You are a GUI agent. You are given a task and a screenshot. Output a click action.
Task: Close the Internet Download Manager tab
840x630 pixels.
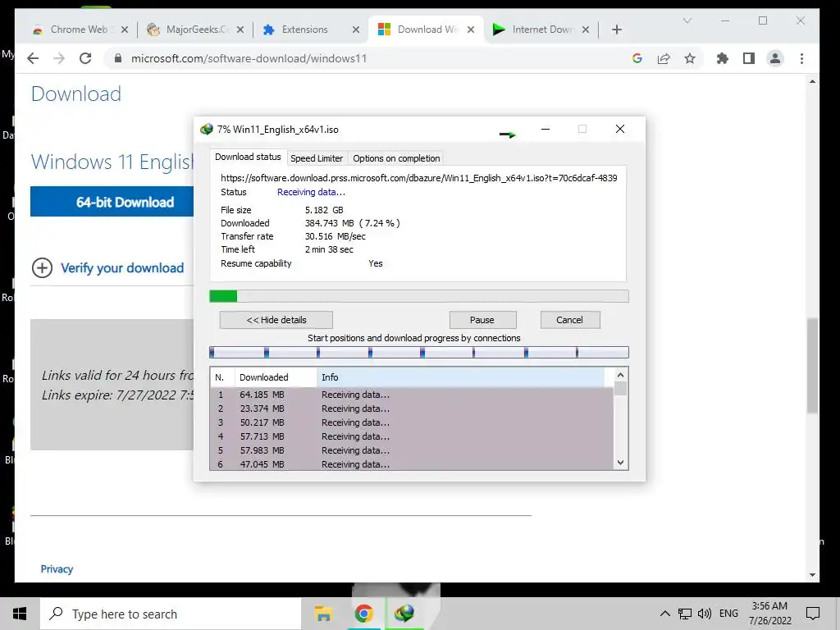coord(586,30)
